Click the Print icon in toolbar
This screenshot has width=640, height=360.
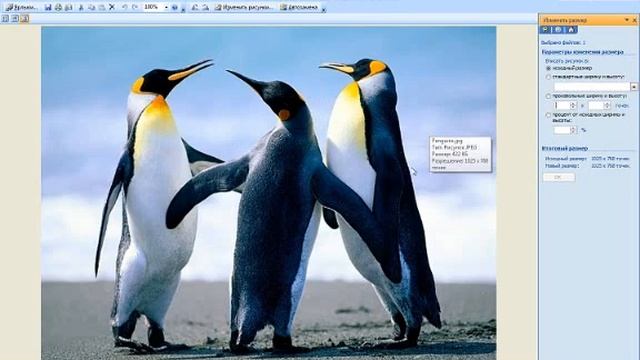pyautogui.click(x=58, y=7)
